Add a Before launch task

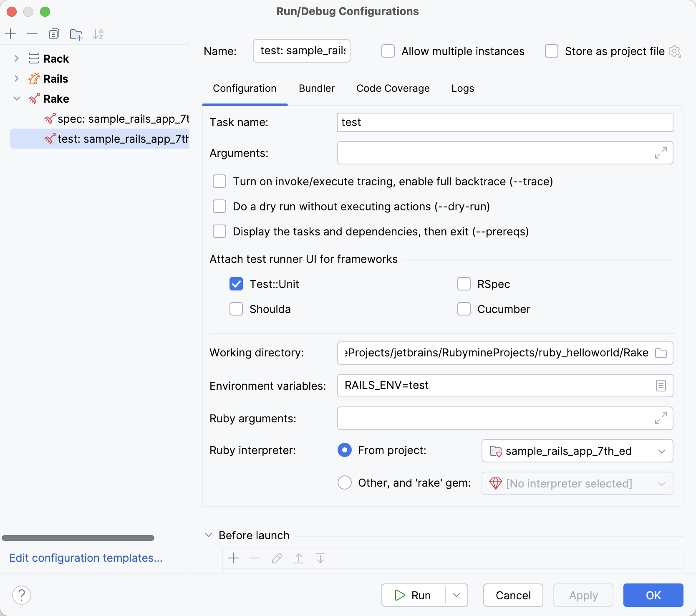click(x=233, y=558)
